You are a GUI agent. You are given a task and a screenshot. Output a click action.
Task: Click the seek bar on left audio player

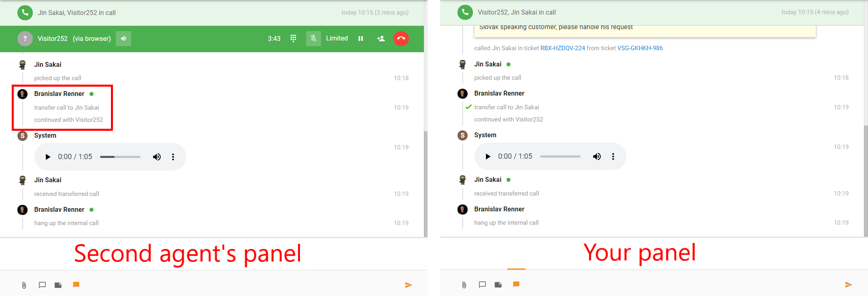pos(120,157)
